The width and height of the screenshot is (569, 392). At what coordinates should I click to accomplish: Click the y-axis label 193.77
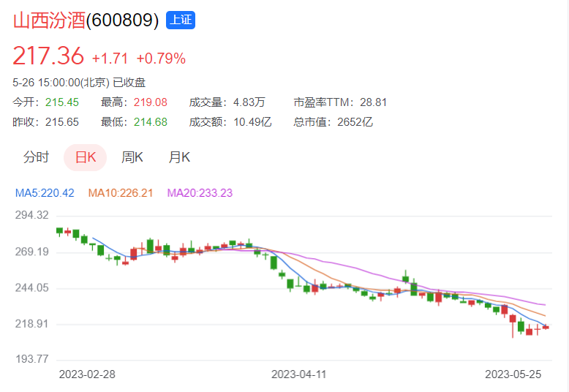pos(32,359)
